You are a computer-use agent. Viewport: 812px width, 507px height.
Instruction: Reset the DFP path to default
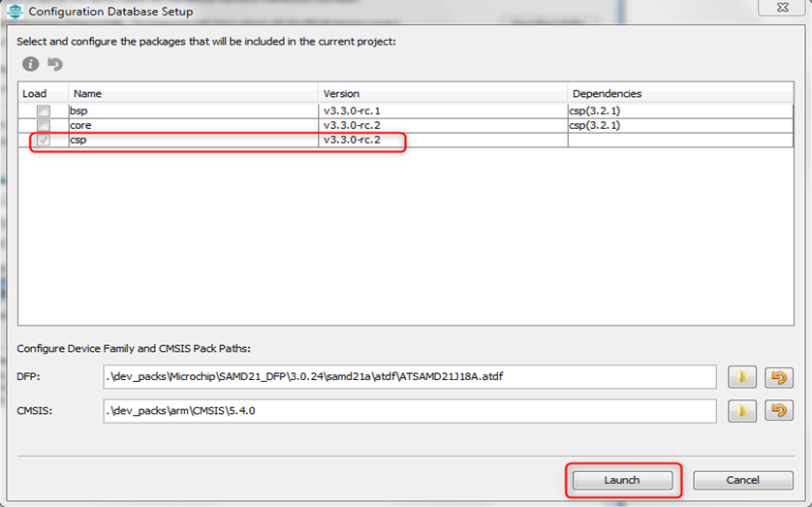point(778,377)
